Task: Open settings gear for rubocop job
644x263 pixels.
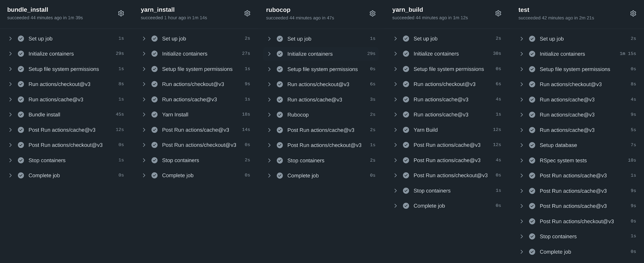Action: click(x=373, y=13)
